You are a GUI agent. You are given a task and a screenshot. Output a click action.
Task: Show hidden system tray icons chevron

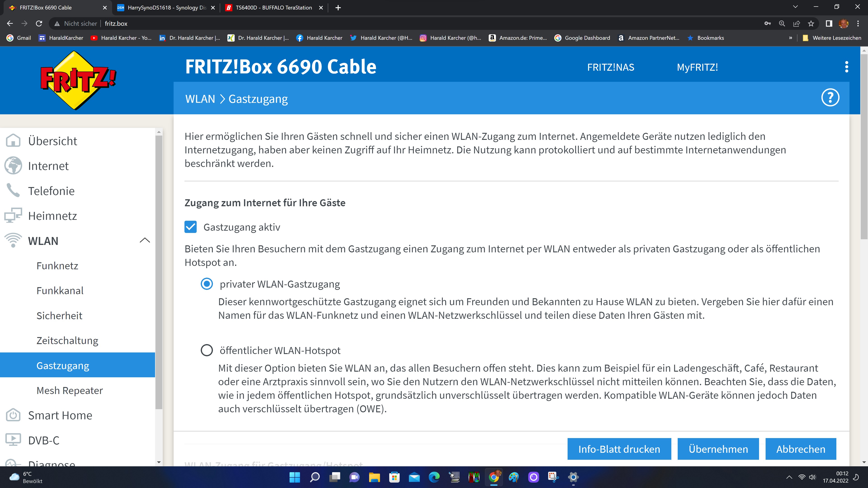pyautogui.click(x=789, y=477)
